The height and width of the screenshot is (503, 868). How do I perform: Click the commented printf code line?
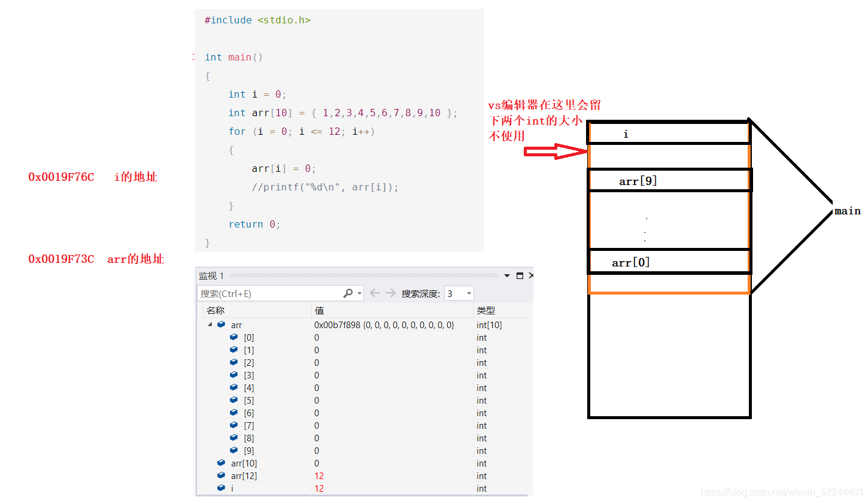click(325, 187)
